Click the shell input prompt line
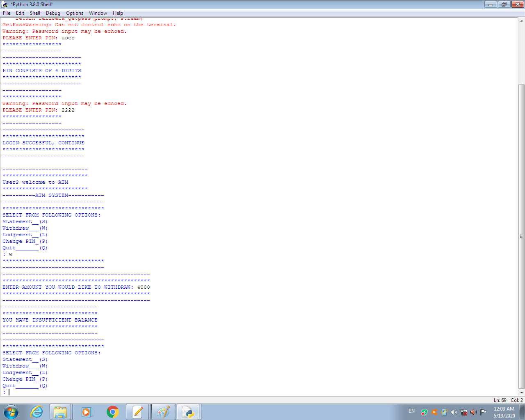This screenshot has width=525, height=420. click(x=123, y=392)
